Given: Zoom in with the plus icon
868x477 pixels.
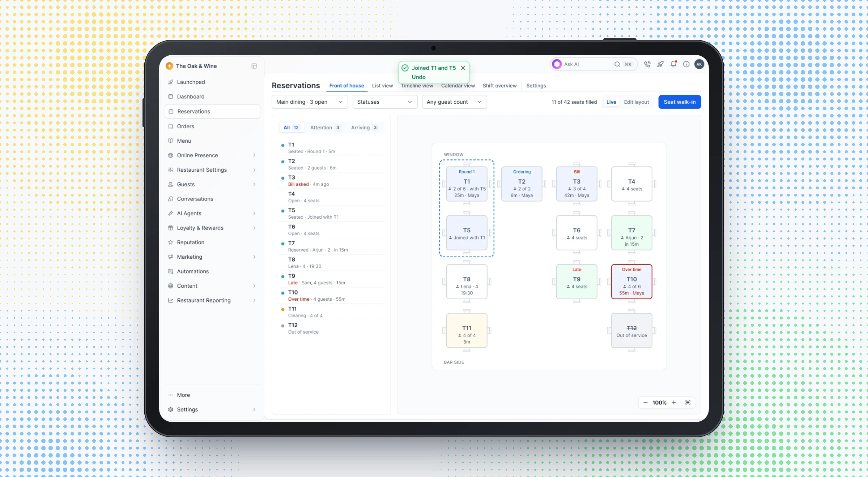Looking at the screenshot, I should 674,403.
